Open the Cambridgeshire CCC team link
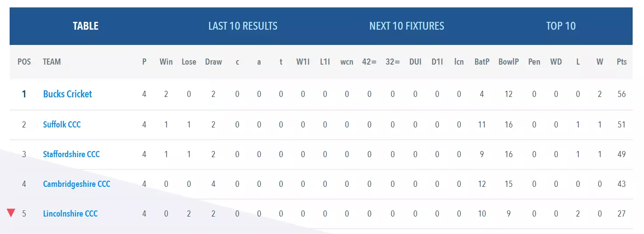644x234 pixels. tap(77, 184)
